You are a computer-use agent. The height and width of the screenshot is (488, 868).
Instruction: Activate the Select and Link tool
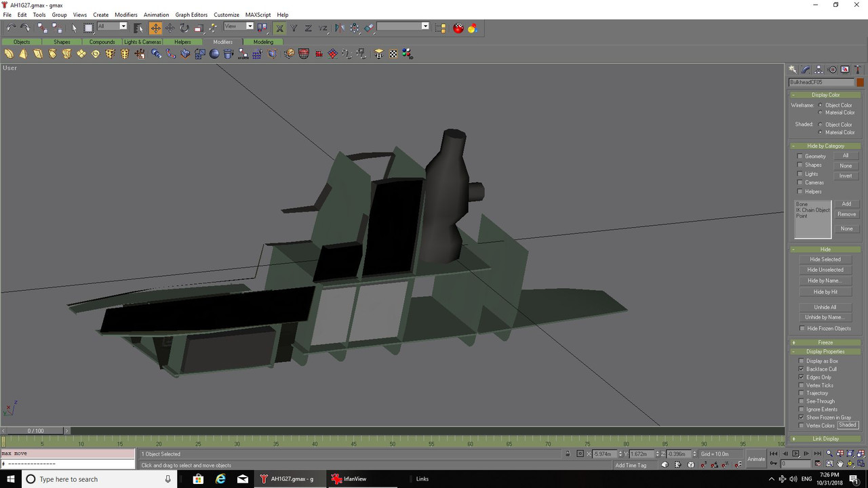(x=43, y=28)
